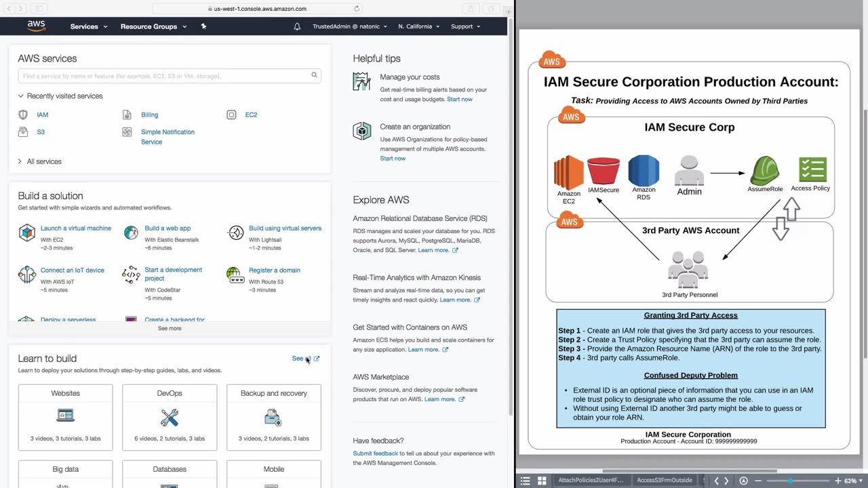Viewport: 868px width, 488px height.
Task: Open the Support dropdown menu
Action: (465, 26)
